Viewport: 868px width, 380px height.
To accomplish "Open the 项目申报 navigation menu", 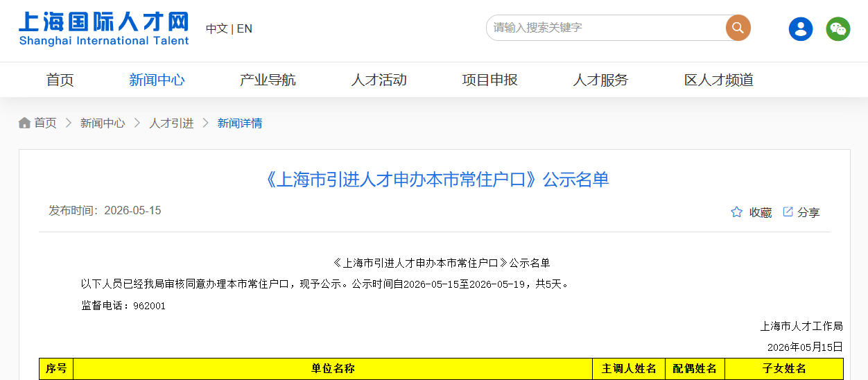I will click(x=489, y=80).
